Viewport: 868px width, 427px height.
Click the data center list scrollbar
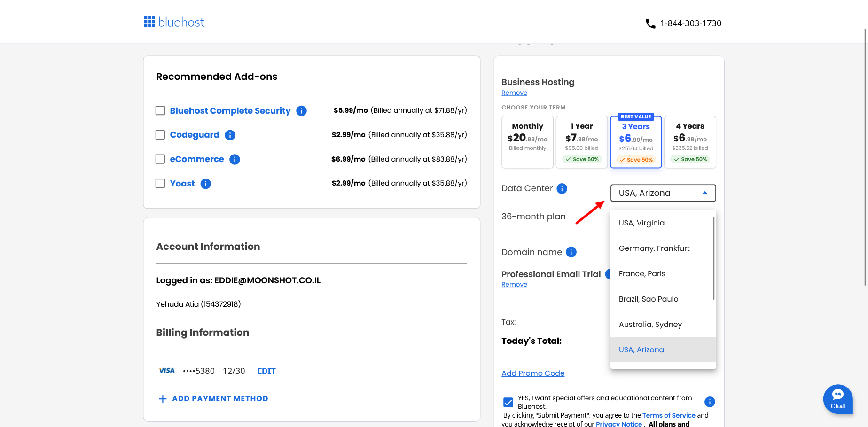point(714,258)
